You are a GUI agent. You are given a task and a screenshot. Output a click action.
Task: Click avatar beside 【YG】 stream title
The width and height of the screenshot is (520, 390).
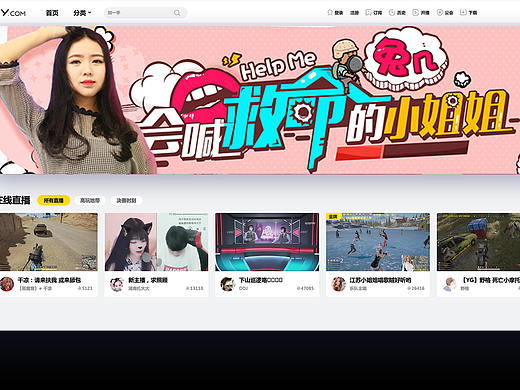pos(450,284)
